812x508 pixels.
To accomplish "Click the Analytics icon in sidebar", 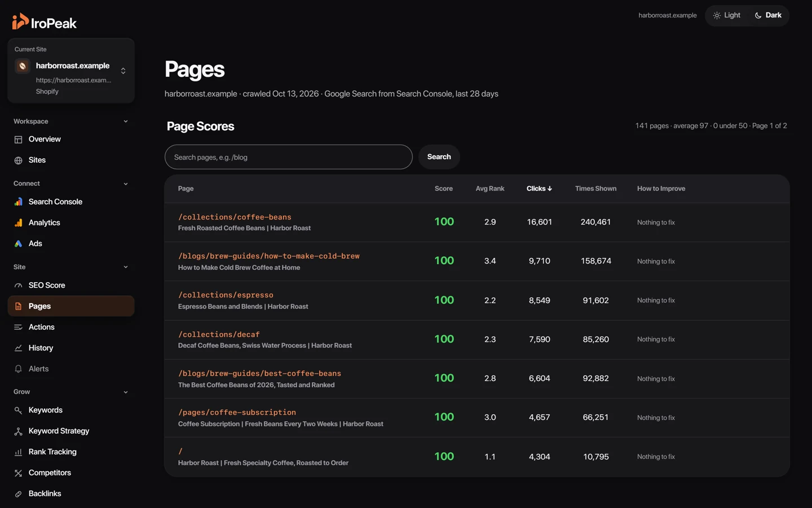I will [x=18, y=222].
